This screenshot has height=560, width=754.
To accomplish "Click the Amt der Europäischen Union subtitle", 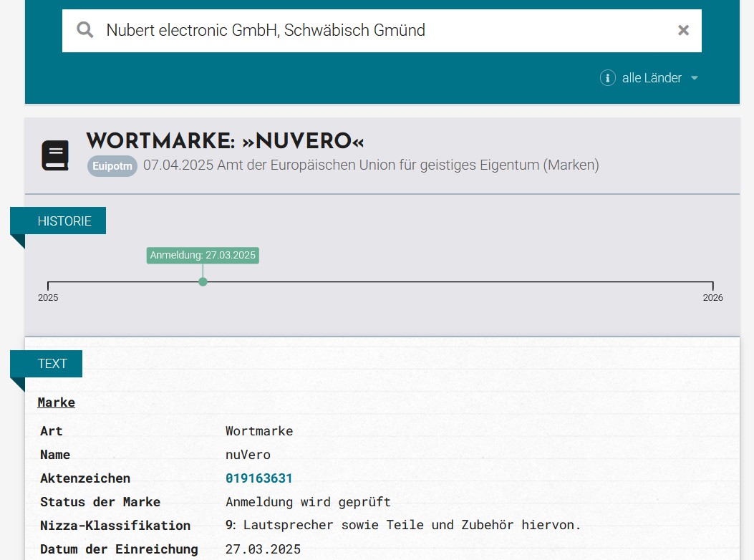I will point(371,165).
